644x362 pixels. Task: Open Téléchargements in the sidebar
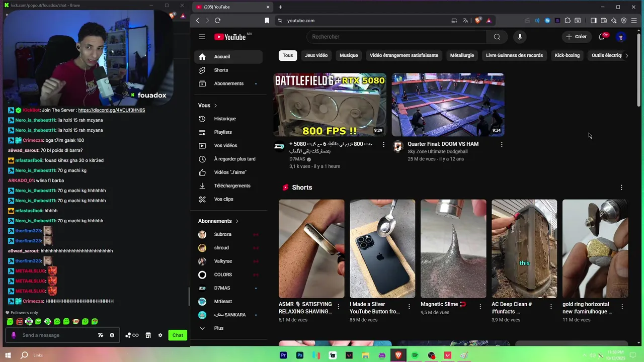229,186
